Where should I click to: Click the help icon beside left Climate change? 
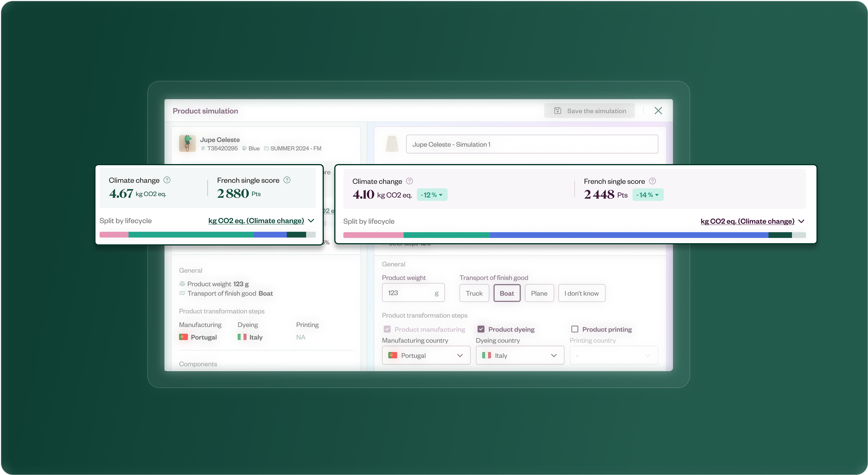point(167,180)
